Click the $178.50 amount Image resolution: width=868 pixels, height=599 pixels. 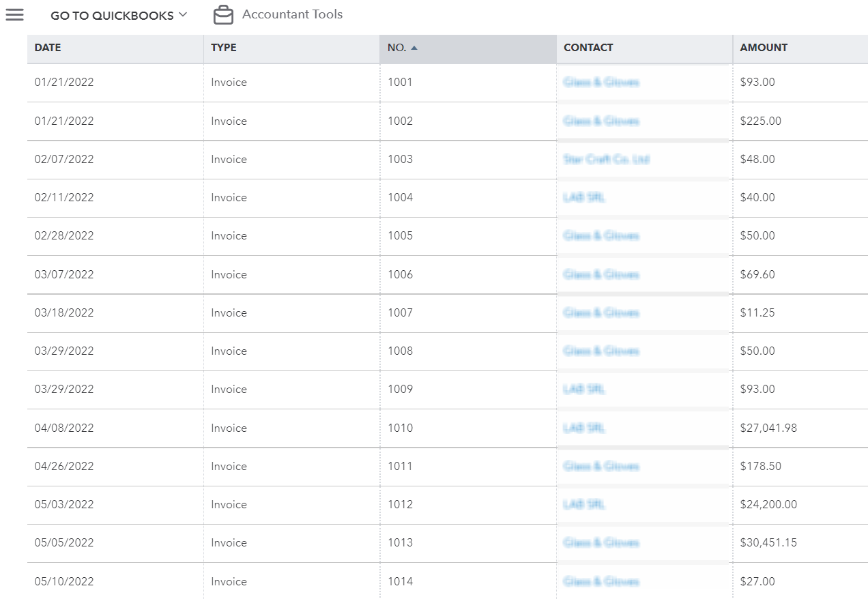pyautogui.click(x=760, y=466)
